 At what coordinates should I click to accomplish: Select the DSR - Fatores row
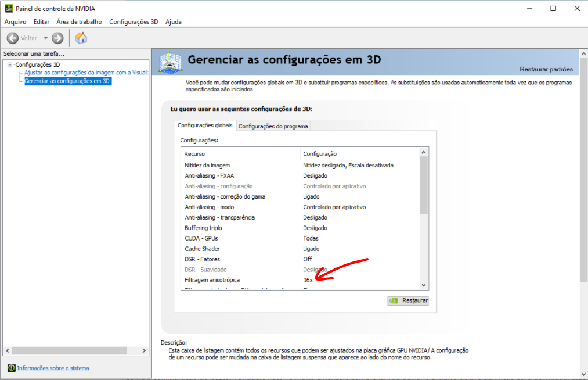point(300,259)
